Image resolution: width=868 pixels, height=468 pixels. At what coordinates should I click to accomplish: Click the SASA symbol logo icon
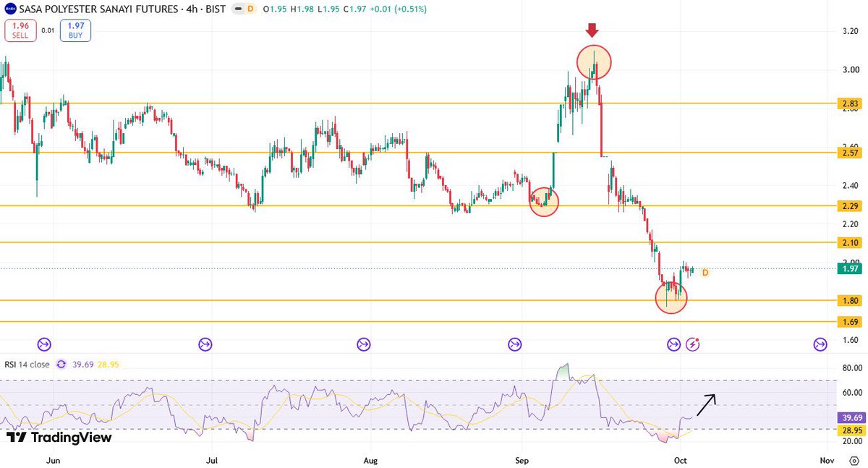tap(12, 9)
